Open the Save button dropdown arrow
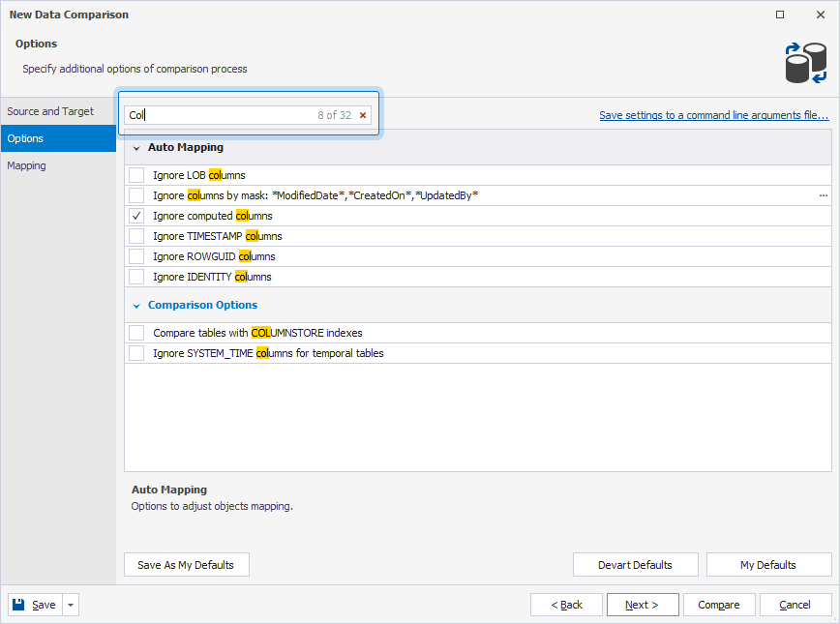This screenshot has height=624, width=840. (x=69, y=604)
